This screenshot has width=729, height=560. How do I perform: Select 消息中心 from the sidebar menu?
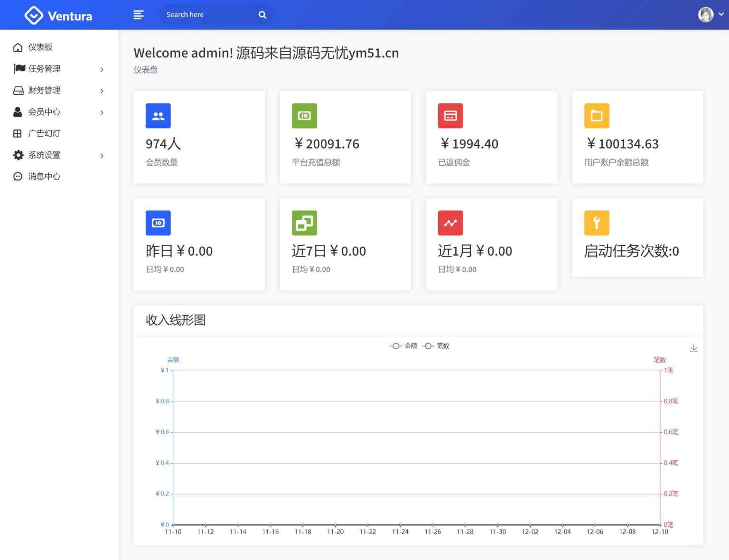[44, 176]
